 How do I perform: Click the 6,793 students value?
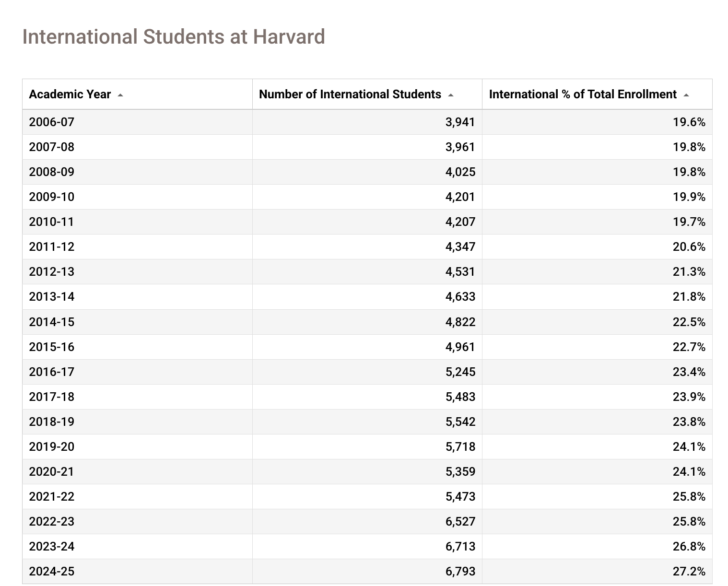point(460,571)
